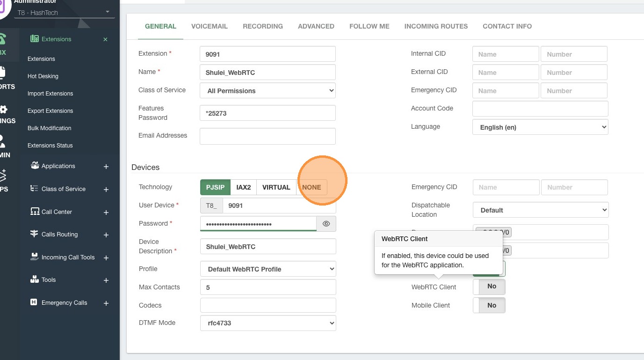Image resolution: width=644 pixels, height=360 pixels.
Task: Click the Features Password field
Action: pyautogui.click(x=268, y=113)
